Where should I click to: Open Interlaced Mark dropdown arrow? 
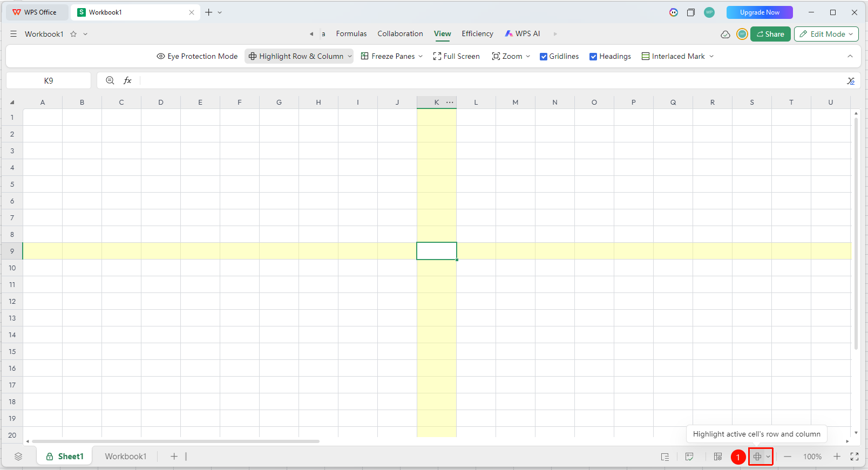coord(711,56)
